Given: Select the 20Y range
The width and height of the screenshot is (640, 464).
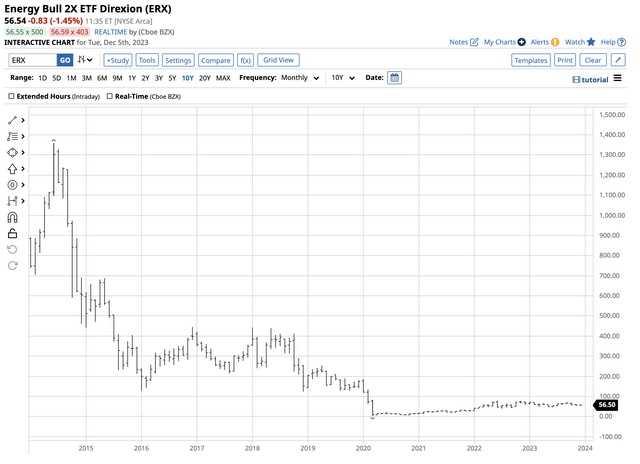Looking at the screenshot, I should [204, 78].
